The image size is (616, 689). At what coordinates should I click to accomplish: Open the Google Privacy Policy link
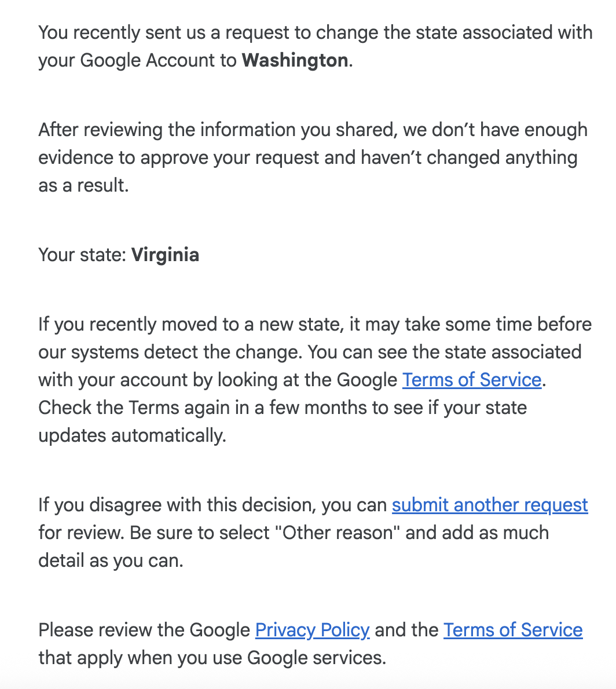(312, 630)
